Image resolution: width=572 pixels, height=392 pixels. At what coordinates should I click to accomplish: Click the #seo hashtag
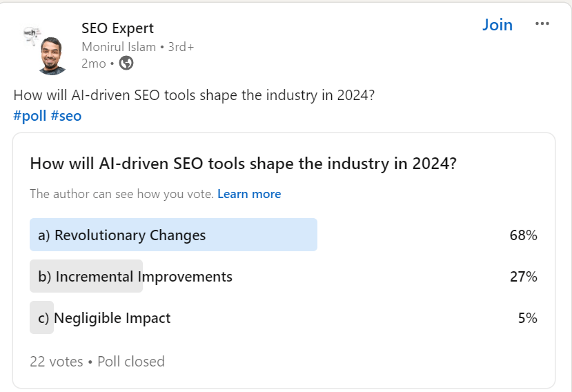click(x=66, y=116)
